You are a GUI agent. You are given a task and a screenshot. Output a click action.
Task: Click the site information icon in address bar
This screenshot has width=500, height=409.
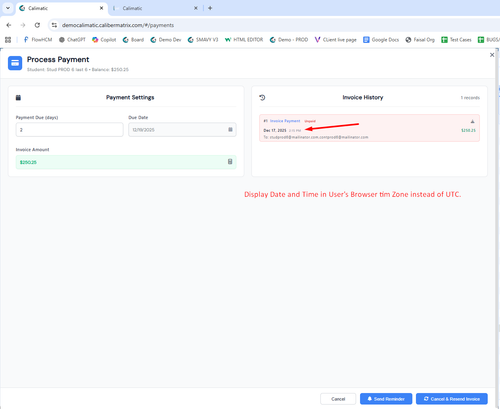tap(54, 25)
